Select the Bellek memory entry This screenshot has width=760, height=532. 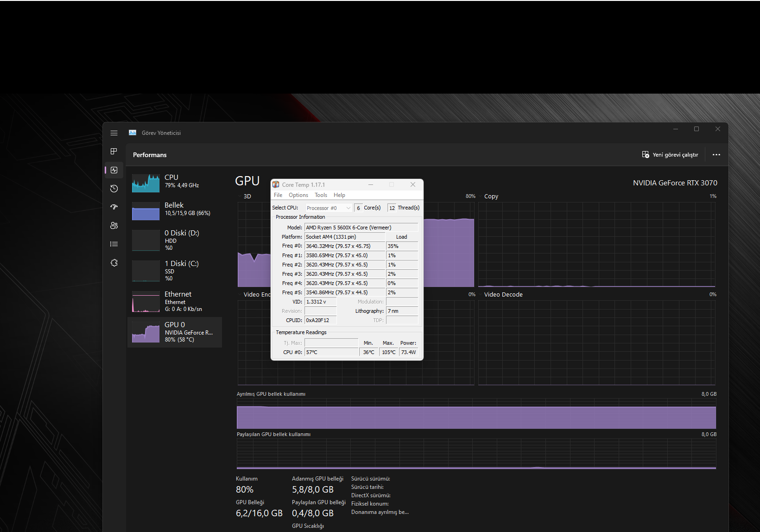pyautogui.click(x=175, y=210)
